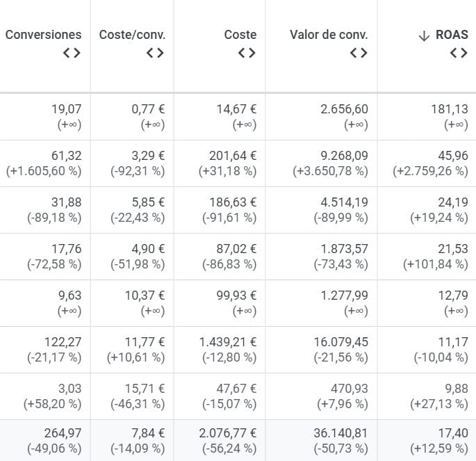
Task: Click the expand arrows icon under ROAS
Action: 459,53
